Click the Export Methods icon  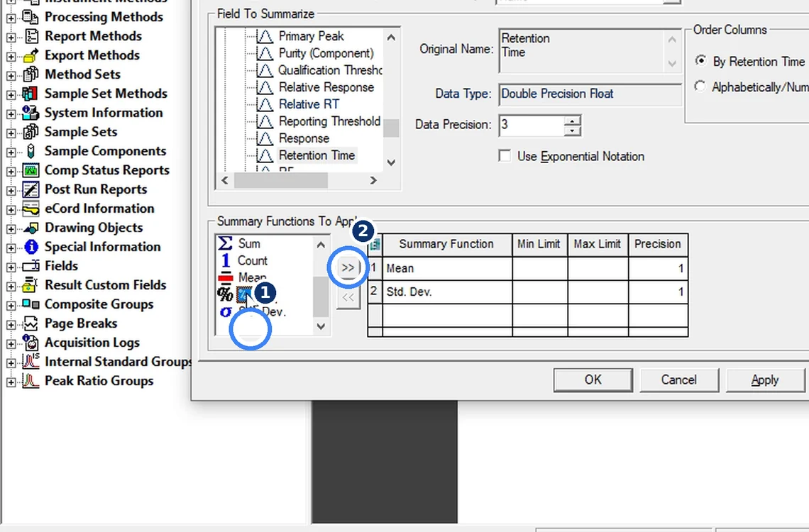point(31,55)
